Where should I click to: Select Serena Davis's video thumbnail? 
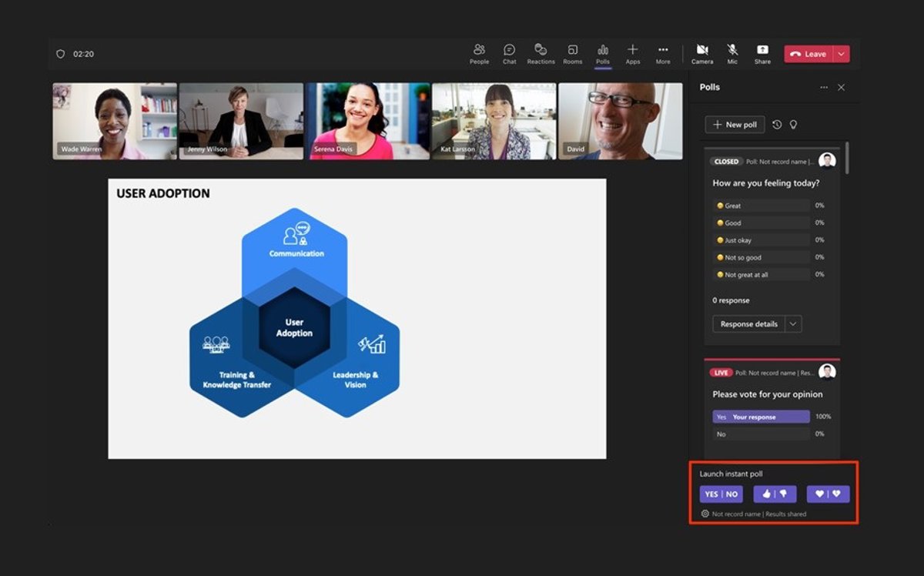point(368,120)
